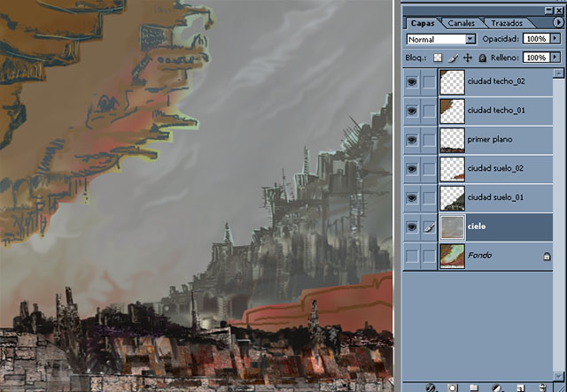Select layer named "ciudad suelo_01"
This screenshot has width=567, height=392.
pyautogui.click(x=495, y=197)
